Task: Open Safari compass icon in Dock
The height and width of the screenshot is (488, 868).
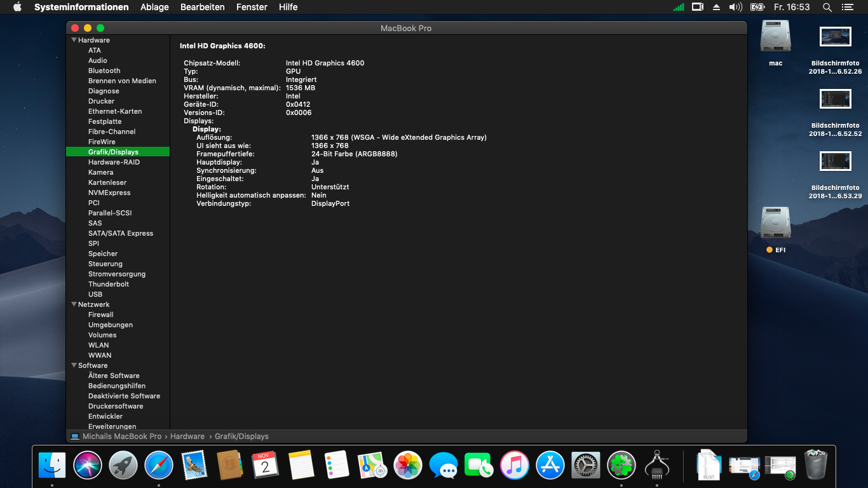Action: (159, 465)
